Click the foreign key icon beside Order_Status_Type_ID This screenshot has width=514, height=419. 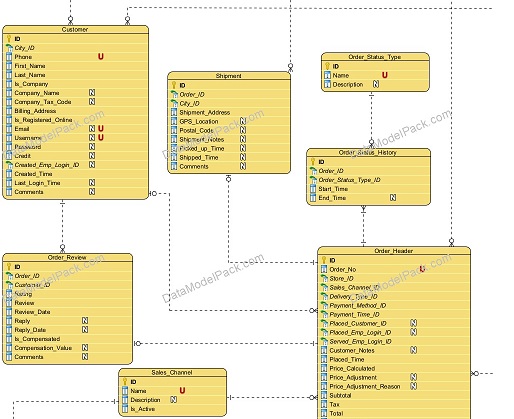(313, 180)
